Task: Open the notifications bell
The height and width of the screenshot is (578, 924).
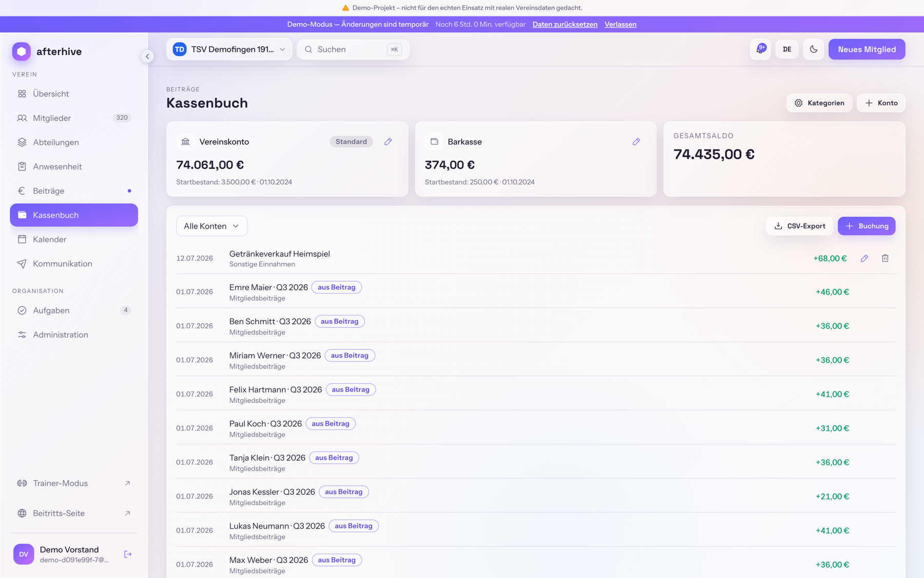Action: (760, 49)
